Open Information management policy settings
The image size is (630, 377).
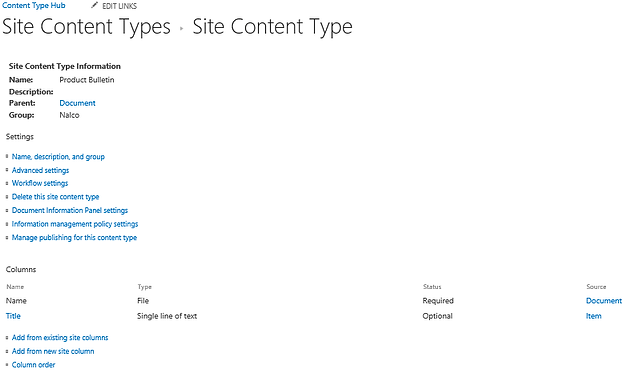pos(75,224)
